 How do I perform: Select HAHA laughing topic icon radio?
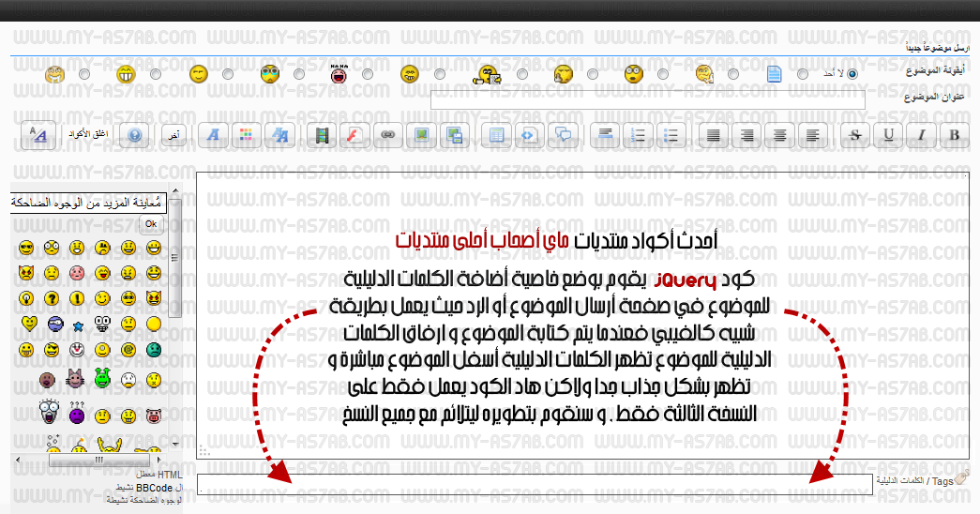pyautogui.click(x=368, y=74)
